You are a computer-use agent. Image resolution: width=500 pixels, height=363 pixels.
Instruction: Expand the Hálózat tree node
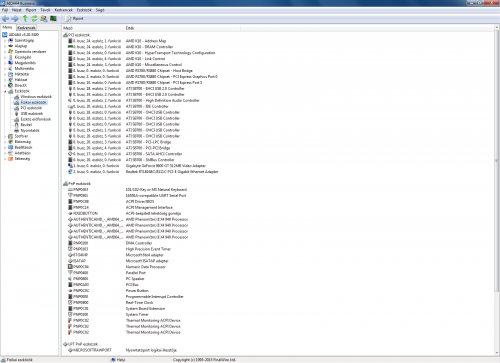click(5, 80)
